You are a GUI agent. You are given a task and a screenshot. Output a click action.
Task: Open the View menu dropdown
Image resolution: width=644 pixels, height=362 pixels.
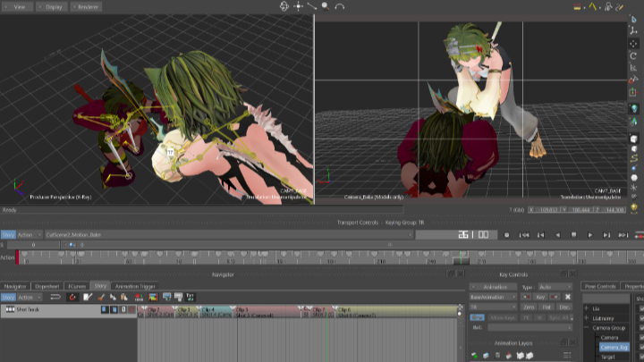point(16,7)
